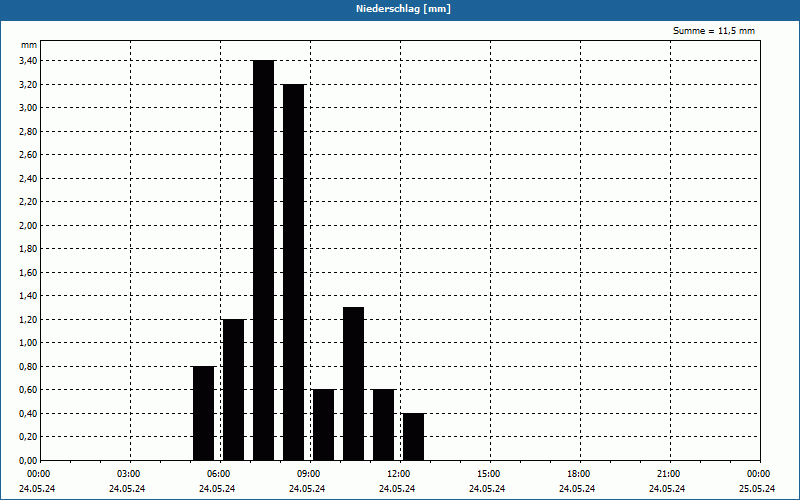
Task: Select the 0,60 mm bar just after 09:00
Action: [x=323, y=425]
